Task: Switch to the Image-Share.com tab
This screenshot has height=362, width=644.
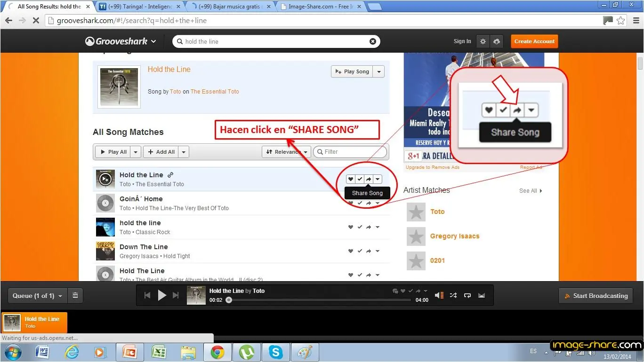Action: point(320,7)
